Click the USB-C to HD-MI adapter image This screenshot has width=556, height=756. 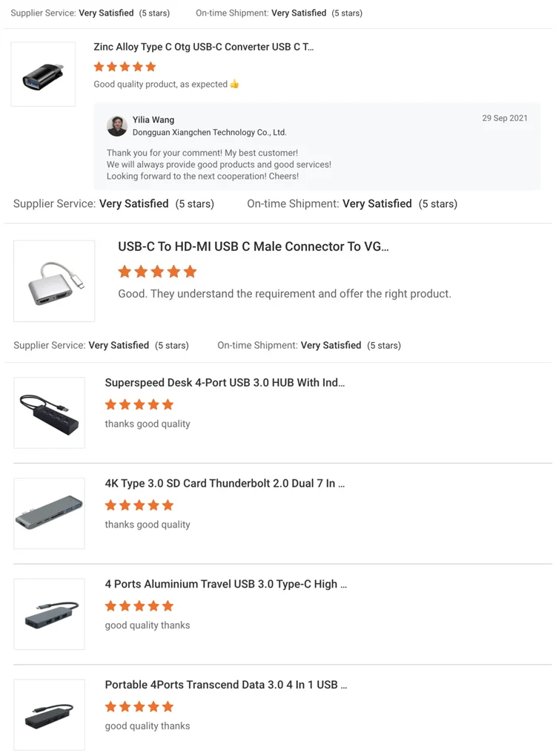(x=54, y=281)
